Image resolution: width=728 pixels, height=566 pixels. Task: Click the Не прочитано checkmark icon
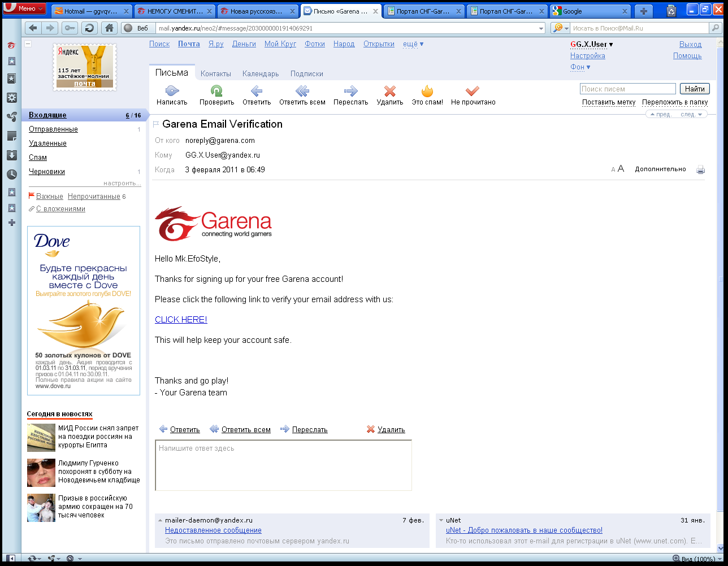(473, 90)
